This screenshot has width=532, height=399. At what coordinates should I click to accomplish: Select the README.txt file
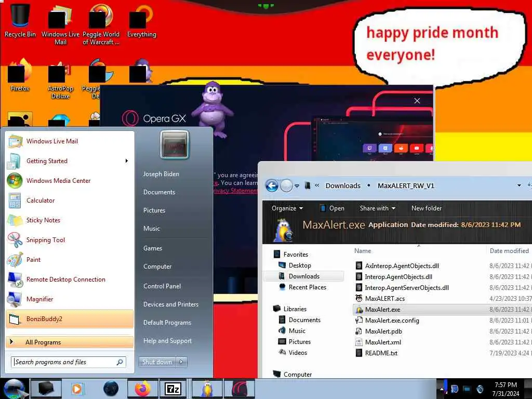[x=381, y=353]
